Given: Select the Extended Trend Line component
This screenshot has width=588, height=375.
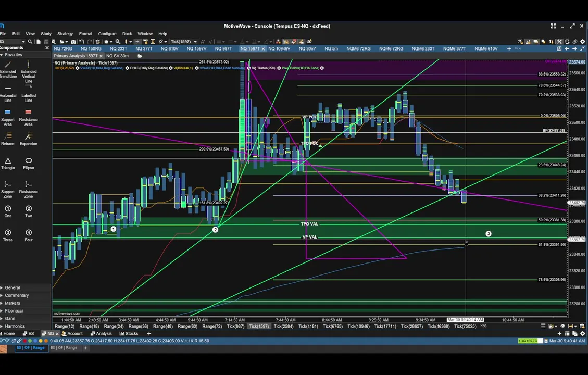Looking at the screenshot, I should (x=8, y=69).
